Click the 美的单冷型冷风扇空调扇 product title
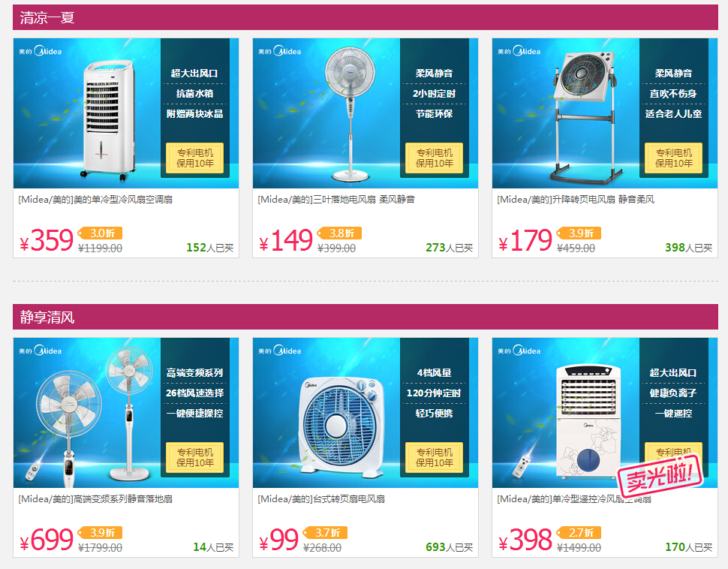This screenshot has width=728, height=569. 95,200
